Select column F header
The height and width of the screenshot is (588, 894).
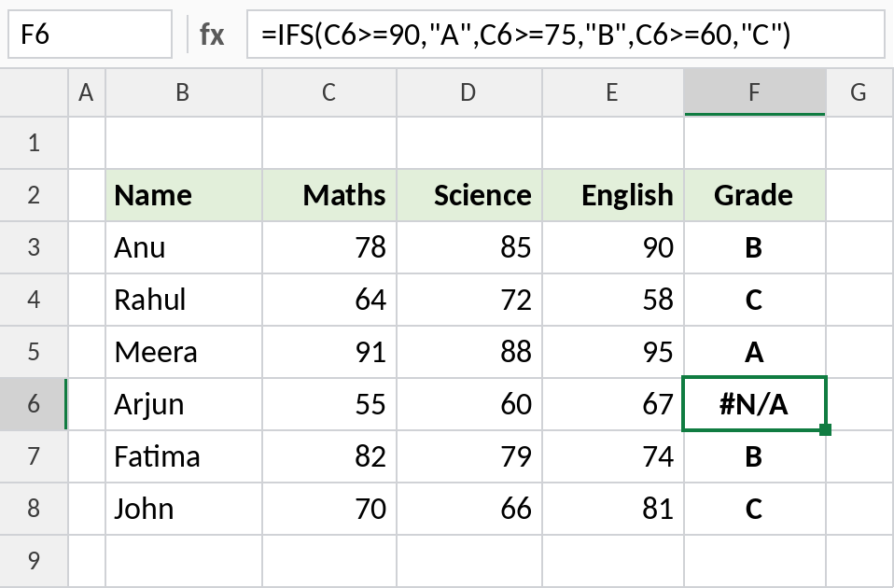[x=755, y=92]
